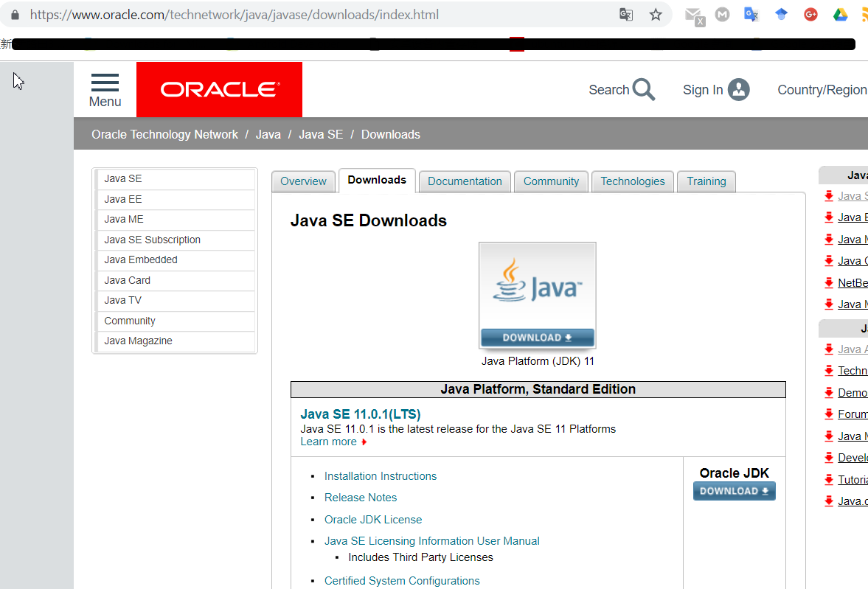Screen dimensions: 868x589
Task: Click red download icon beside NetBe link
Action: [x=829, y=283]
